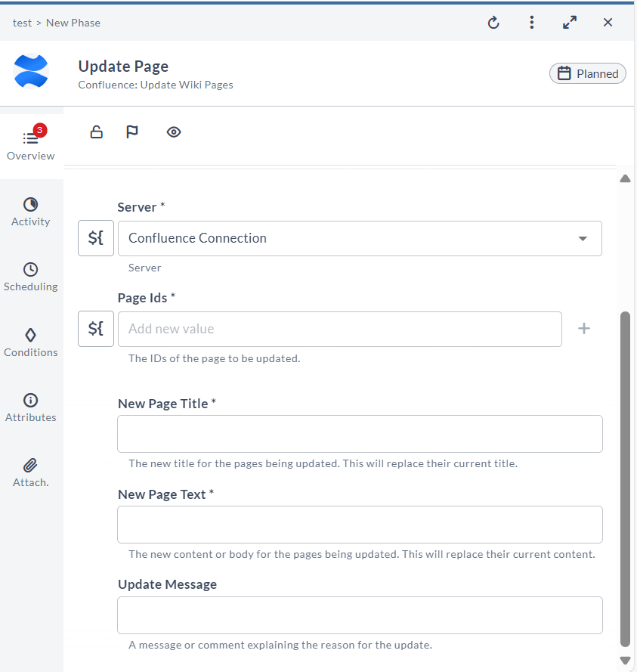
Task: Open the Server dropdown with Confluence Connection
Action: 360,238
